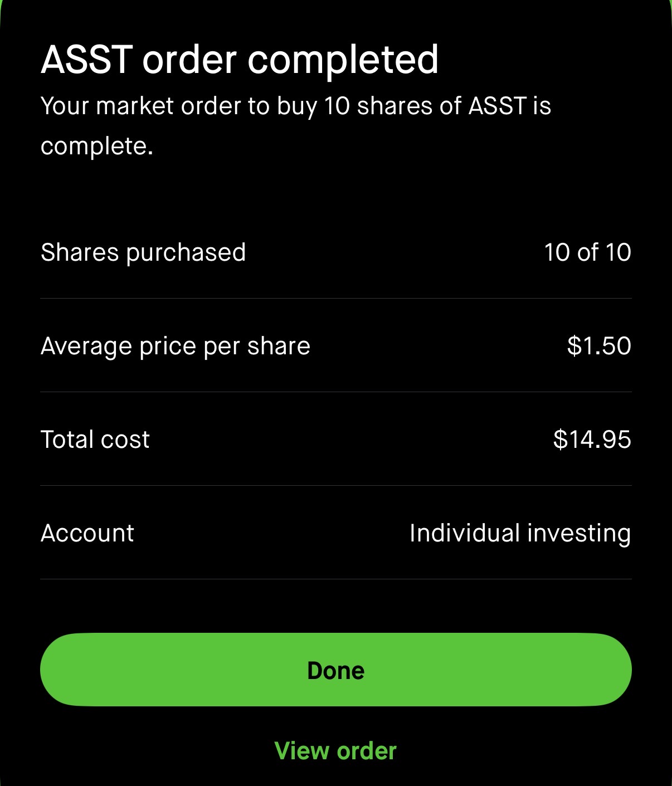Click the "ASST order completed" heading

coord(240,60)
